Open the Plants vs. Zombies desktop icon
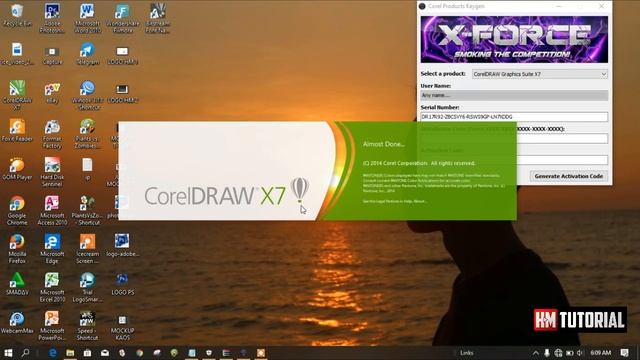Image resolution: width=640 pixels, height=360 pixels. [x=87, y=134]
